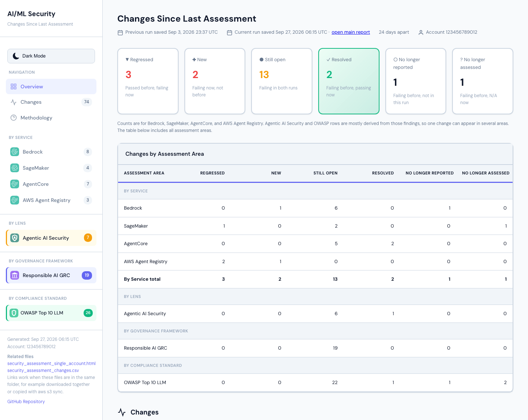Image resolution: width=528 pixels, height=420 pixels.
Task: Click the pulse icon beside Changes heading
Action: click(122, 412)
